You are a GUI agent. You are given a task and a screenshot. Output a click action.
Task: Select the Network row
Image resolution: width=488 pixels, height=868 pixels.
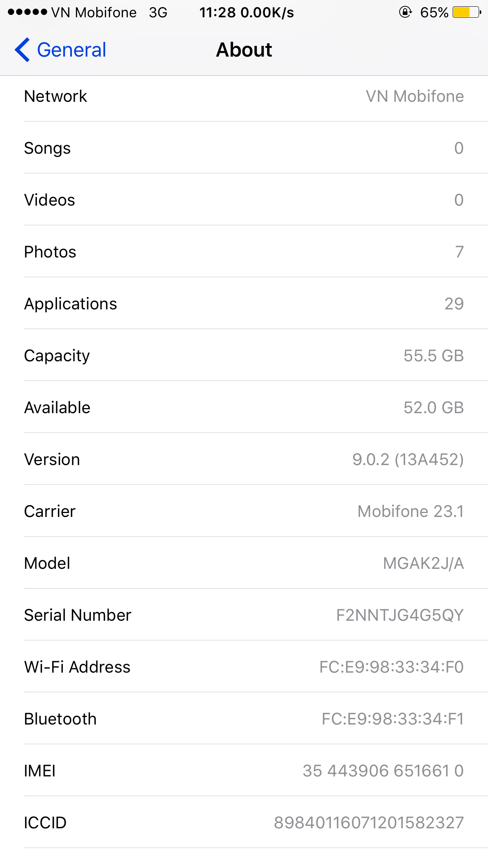point(244,96)
